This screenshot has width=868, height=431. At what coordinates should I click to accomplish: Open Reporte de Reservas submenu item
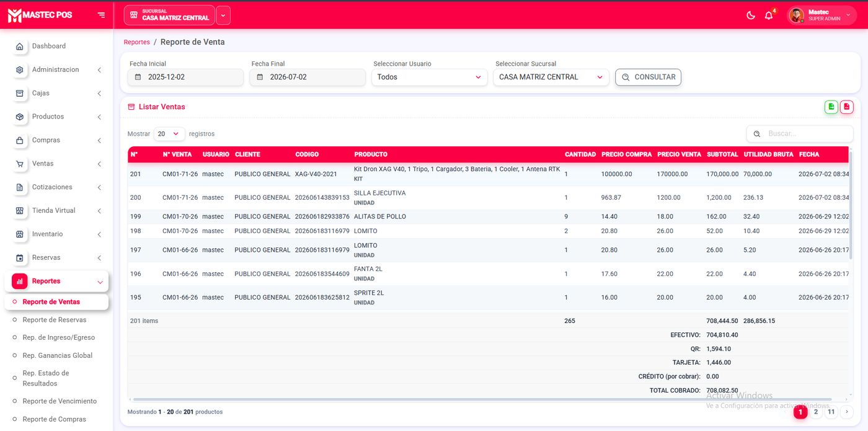(x=55, y=320)
